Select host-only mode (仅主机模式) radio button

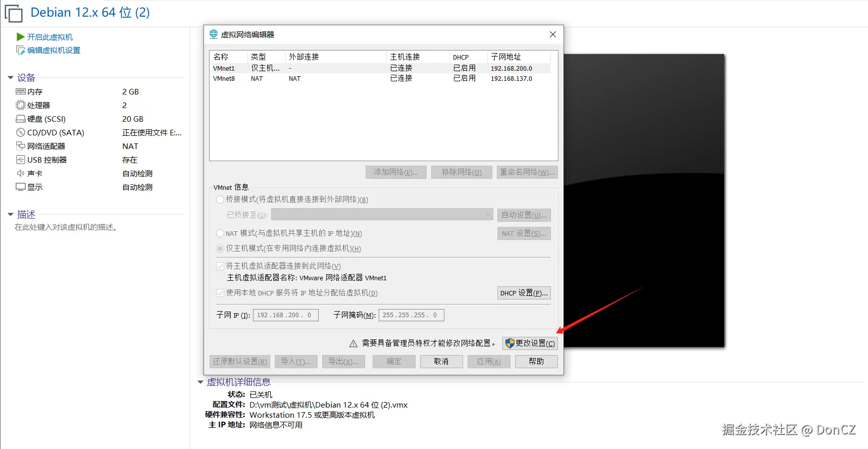[220, 248]
